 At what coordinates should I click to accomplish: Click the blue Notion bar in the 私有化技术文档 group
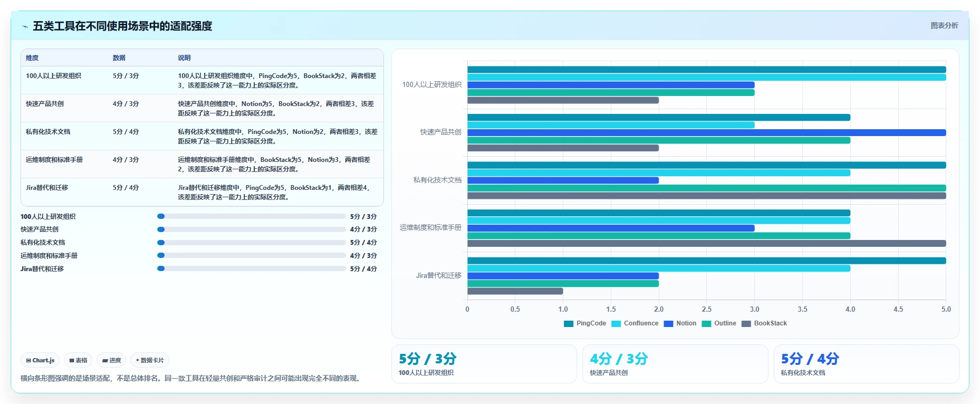(x=563, y=180)
